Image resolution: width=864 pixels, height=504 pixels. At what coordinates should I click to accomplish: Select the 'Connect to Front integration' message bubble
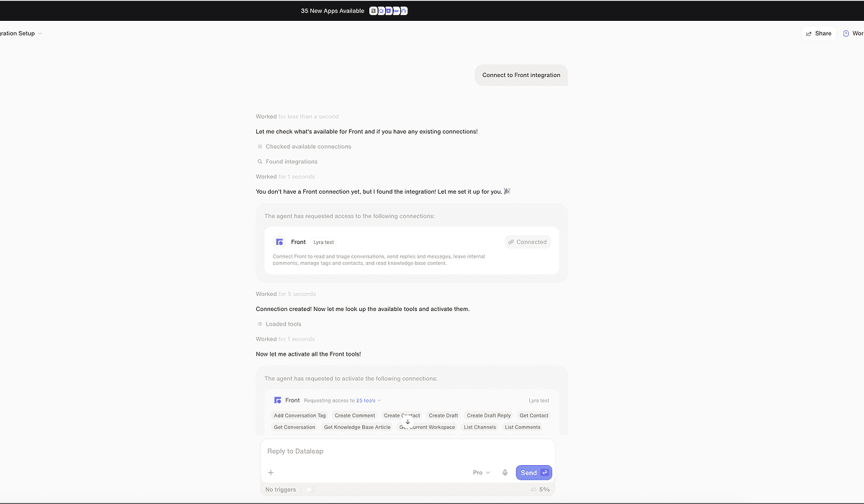click(x=521, y=75)
